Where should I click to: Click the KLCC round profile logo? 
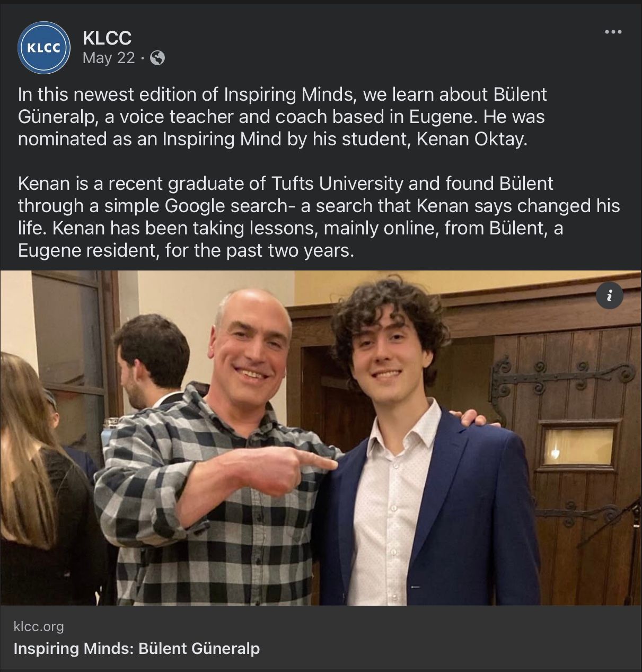tap(44, 48)
